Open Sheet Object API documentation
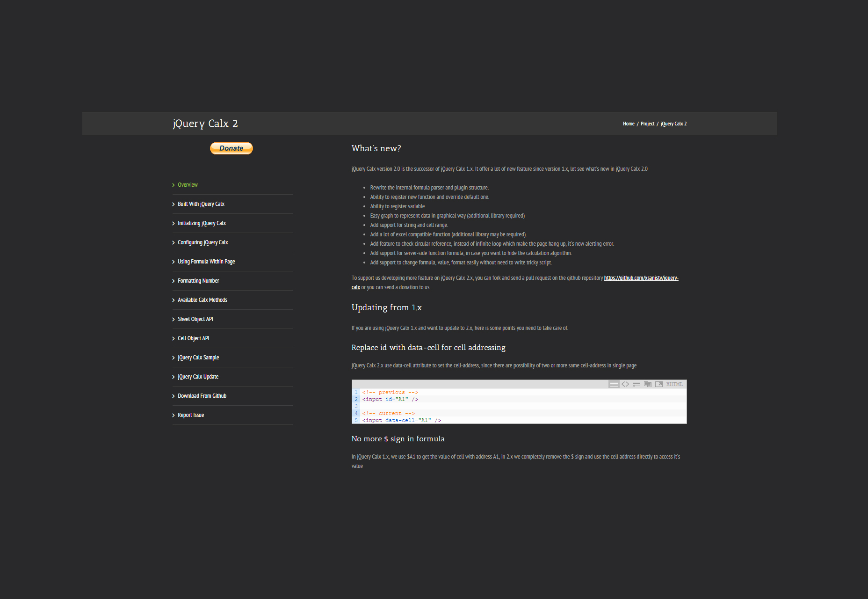 tap(195, 319)
